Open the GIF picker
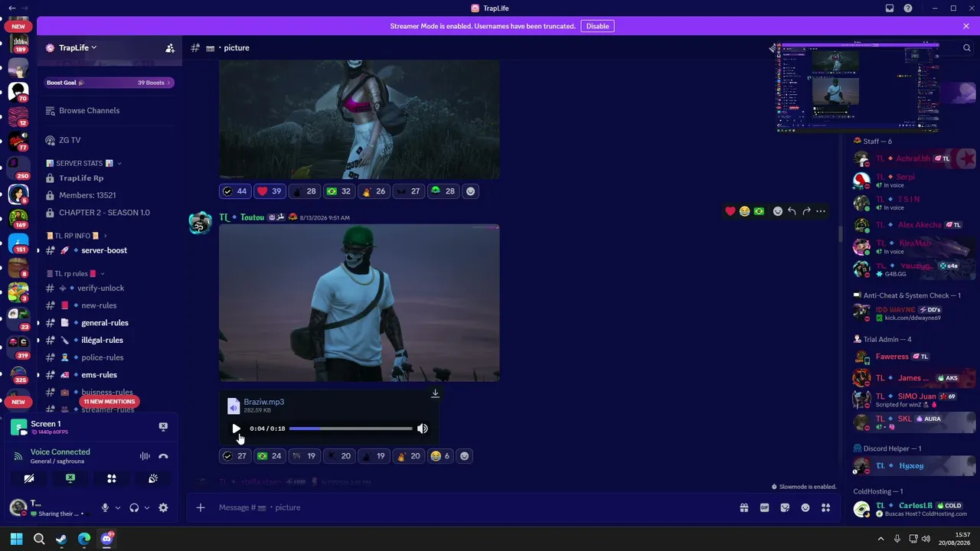The image size is (980, 551). pos(764,507)
